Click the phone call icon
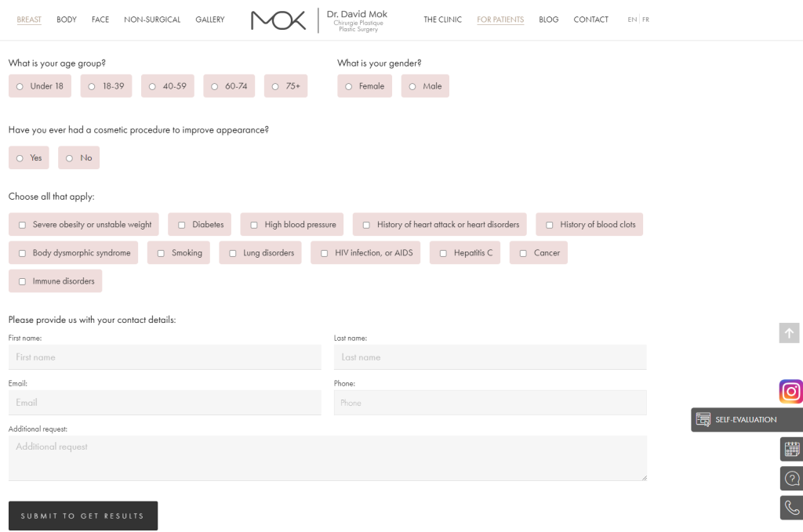Screen dimensions: 803x532 click(790, 507)
